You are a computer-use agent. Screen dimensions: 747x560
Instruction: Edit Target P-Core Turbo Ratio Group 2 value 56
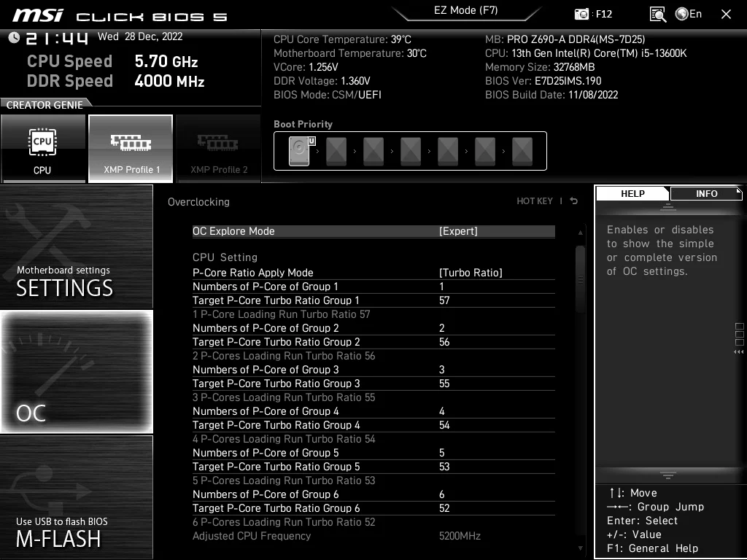[x=444, y=342]
